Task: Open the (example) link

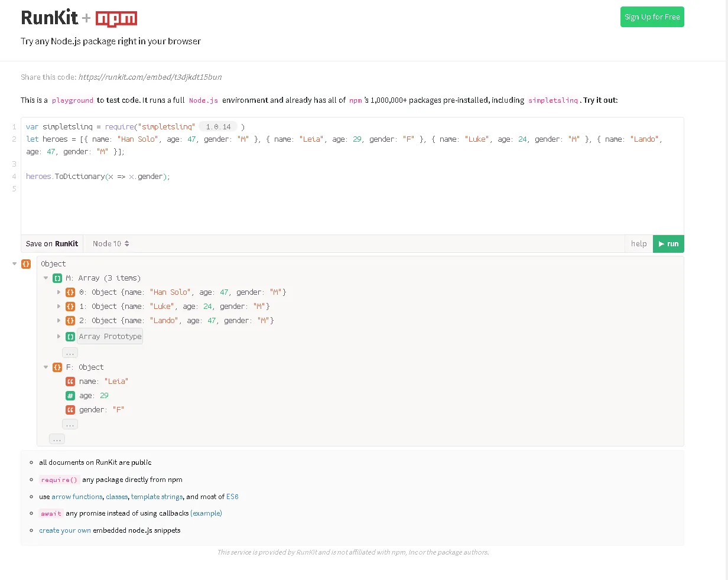Action: coord(206,513)
